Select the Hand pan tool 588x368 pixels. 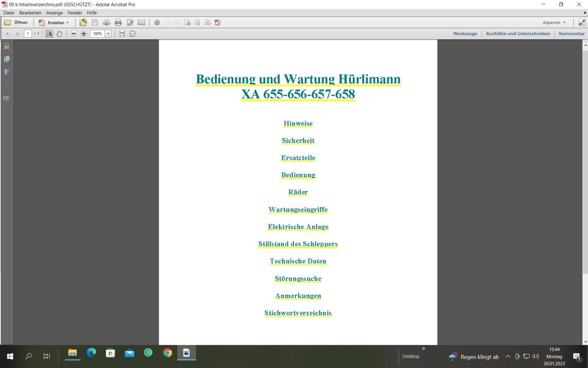point(59,34)
